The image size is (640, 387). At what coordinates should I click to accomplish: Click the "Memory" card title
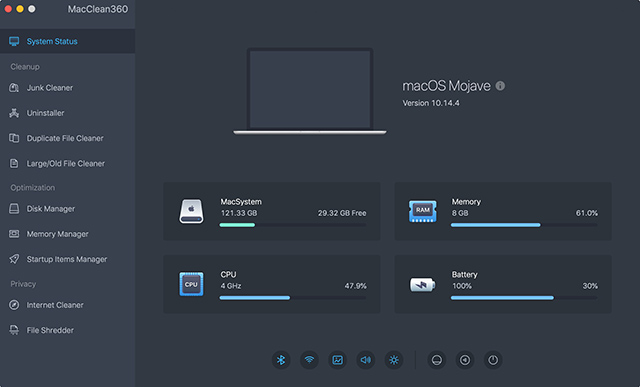coord(466,202)
